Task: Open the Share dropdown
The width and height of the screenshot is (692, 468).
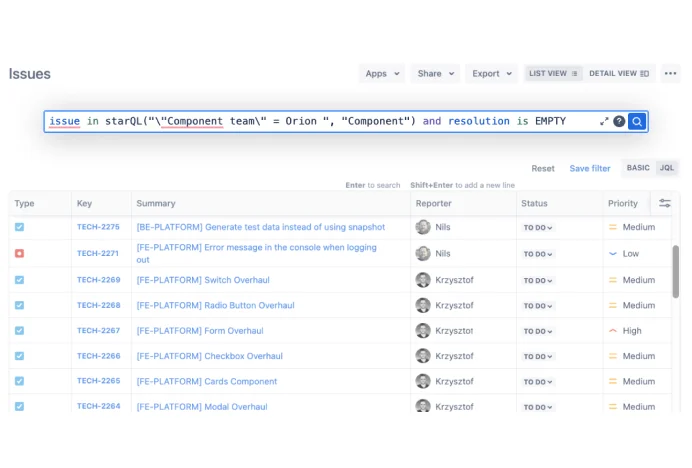Action: click(436, 74)
